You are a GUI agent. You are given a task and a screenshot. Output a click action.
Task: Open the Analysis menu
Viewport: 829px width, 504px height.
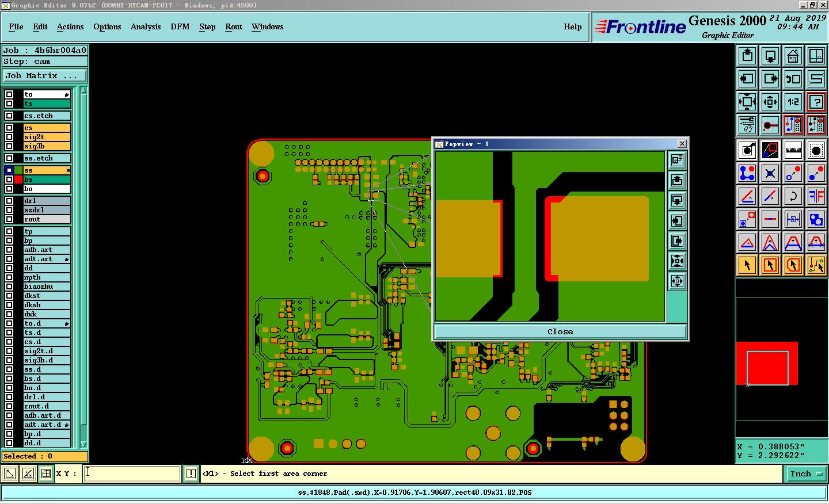146,26
